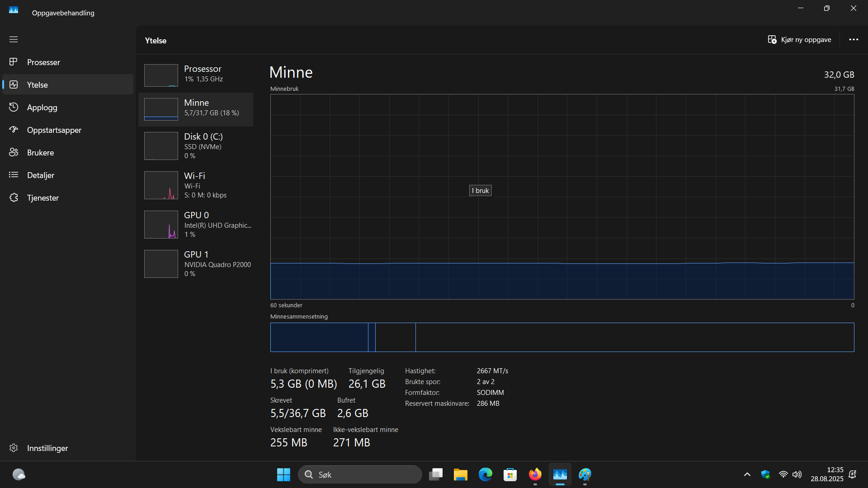Screen dimensions: 868x488
Task: Run new task with Kjør ny oppgave
Action: [799, 40]
